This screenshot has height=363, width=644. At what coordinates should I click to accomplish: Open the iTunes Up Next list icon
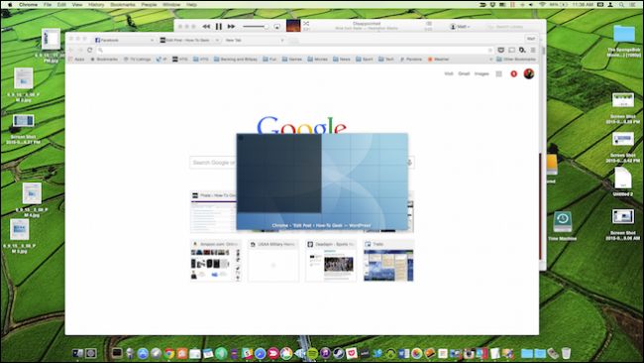pyautogui.click(x=428, y=24)
